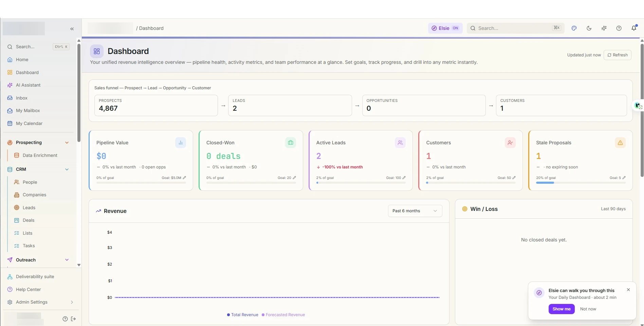This screenshot has height=326, width=644.
Task: Click the Pipeline Value bar chart icon
Action: coord(181,143)
